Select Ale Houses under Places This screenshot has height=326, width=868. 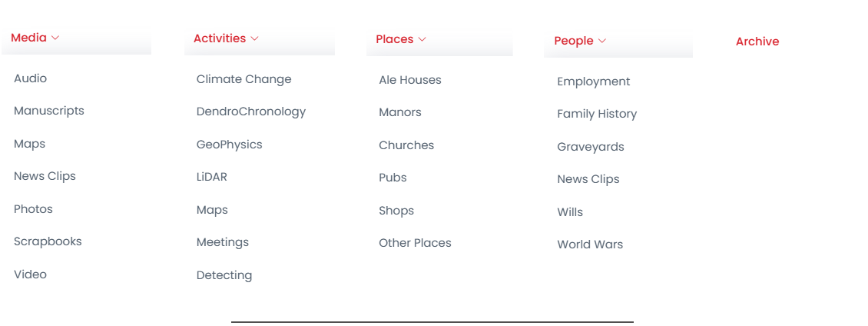tap(409, 80)
